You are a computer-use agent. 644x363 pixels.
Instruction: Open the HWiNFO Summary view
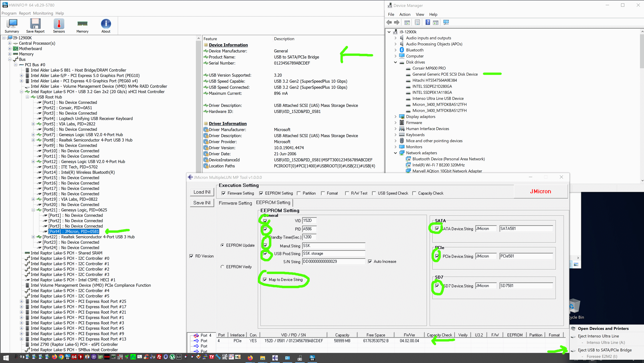12,26
